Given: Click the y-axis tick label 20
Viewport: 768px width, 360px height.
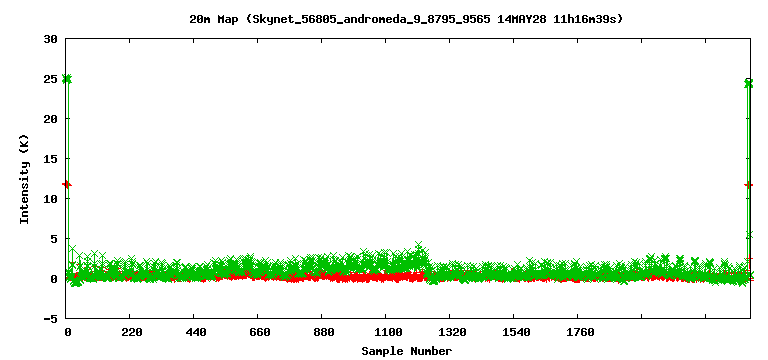Looking at the screenshot, I should point(51,119).
